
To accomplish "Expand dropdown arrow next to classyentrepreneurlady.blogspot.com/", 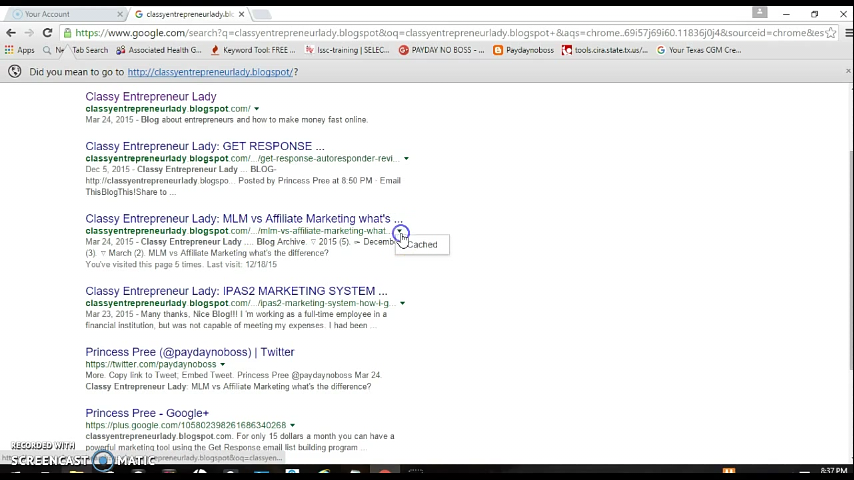I will (x=257, y=109).
